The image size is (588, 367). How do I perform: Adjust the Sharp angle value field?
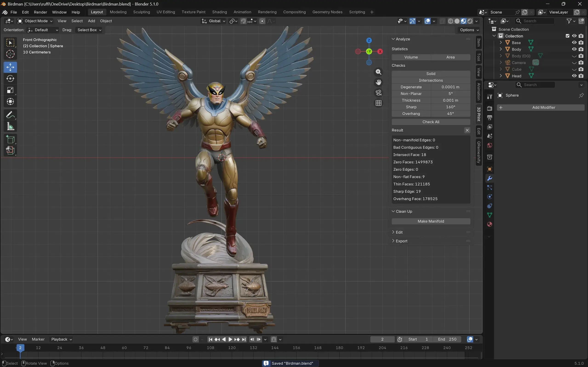point(450,107)
